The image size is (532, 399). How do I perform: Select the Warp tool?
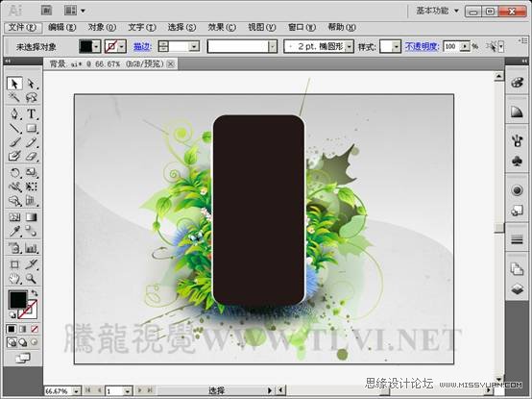(x=14, y=187)
